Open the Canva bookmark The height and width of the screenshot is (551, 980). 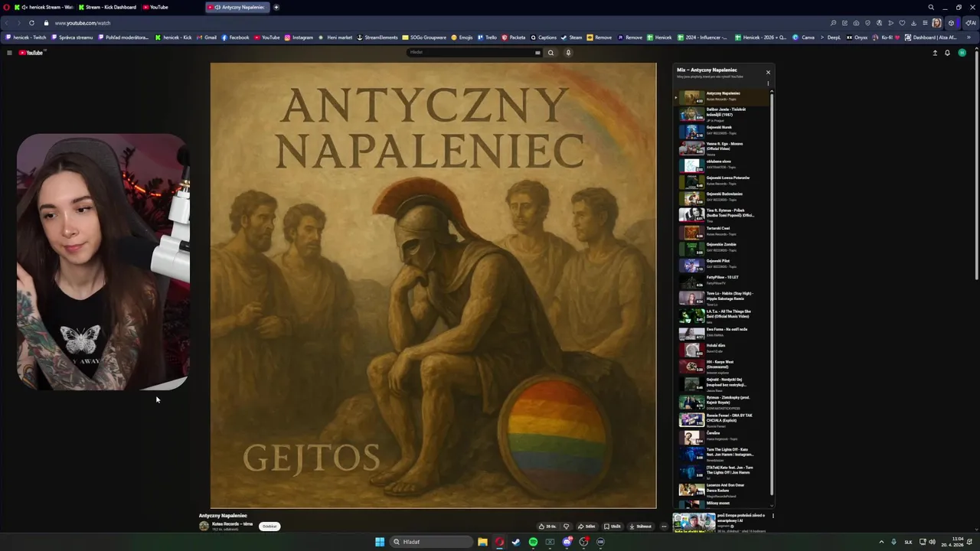pos(804,37)
